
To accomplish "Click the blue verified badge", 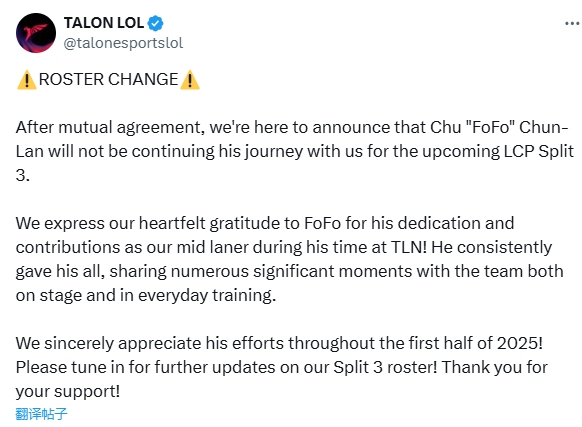I will 155,23.
